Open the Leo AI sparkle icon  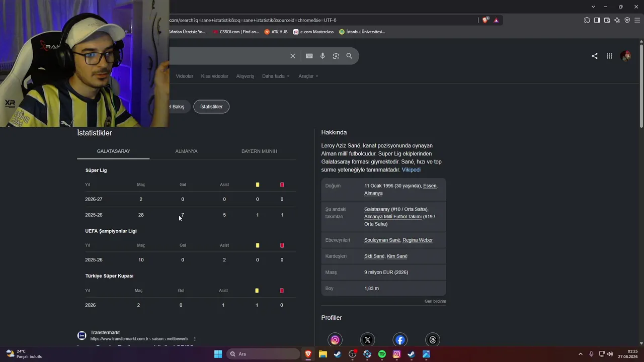pos(617,20)
